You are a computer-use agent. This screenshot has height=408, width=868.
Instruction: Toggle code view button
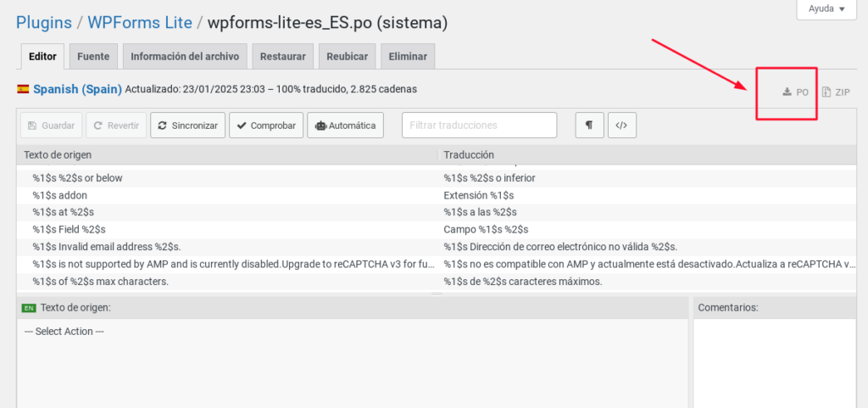[x=621, y=125]
